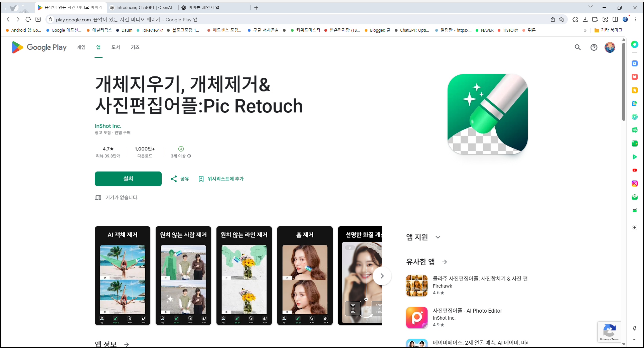Switch to the 게임 tab

pos(80,47)
